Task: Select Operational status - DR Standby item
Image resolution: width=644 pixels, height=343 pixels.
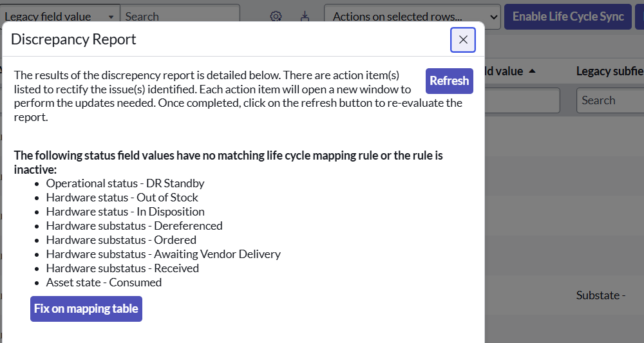Action: click(125, 183)
